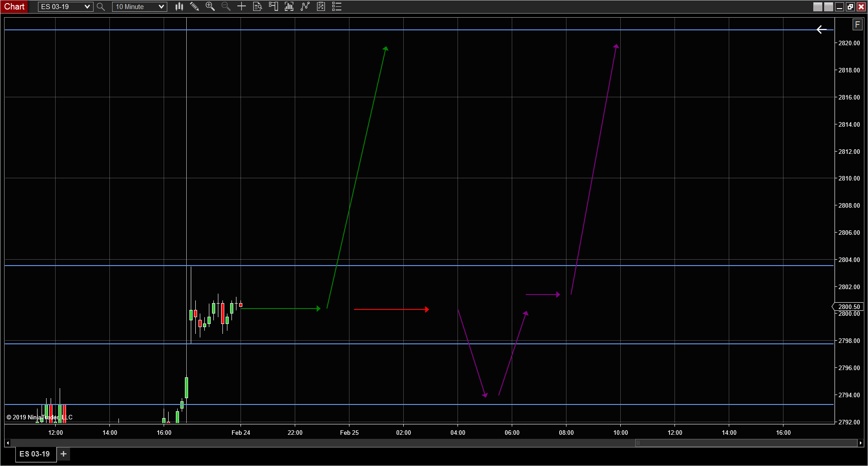This screenshot has width=868, height=466.
Task: Click the second gray window link button
Action: click(x=829, y=7)
